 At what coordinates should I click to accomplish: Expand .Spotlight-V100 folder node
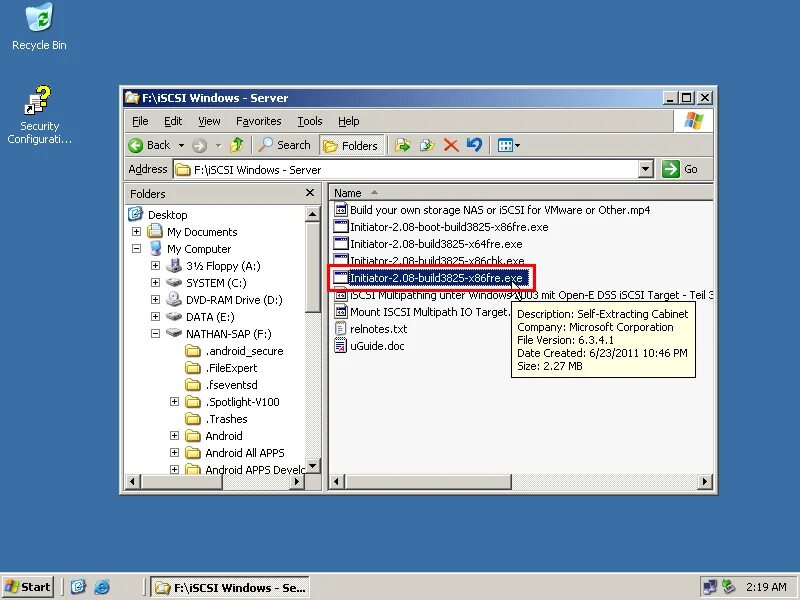174,402
